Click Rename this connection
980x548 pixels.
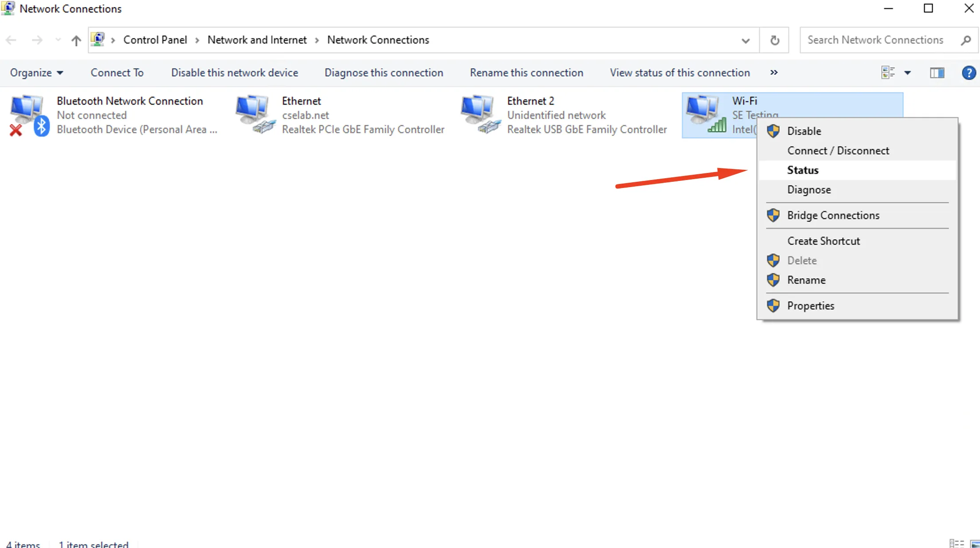(526, 73)
